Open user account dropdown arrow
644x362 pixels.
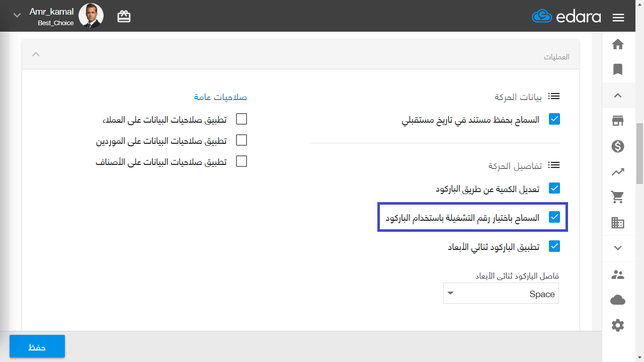coord(17,16)
